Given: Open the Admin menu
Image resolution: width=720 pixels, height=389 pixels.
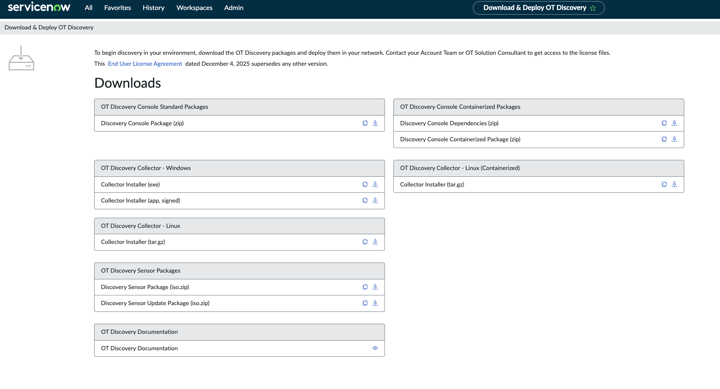Looking at the screenshot, I should point(234,8).
